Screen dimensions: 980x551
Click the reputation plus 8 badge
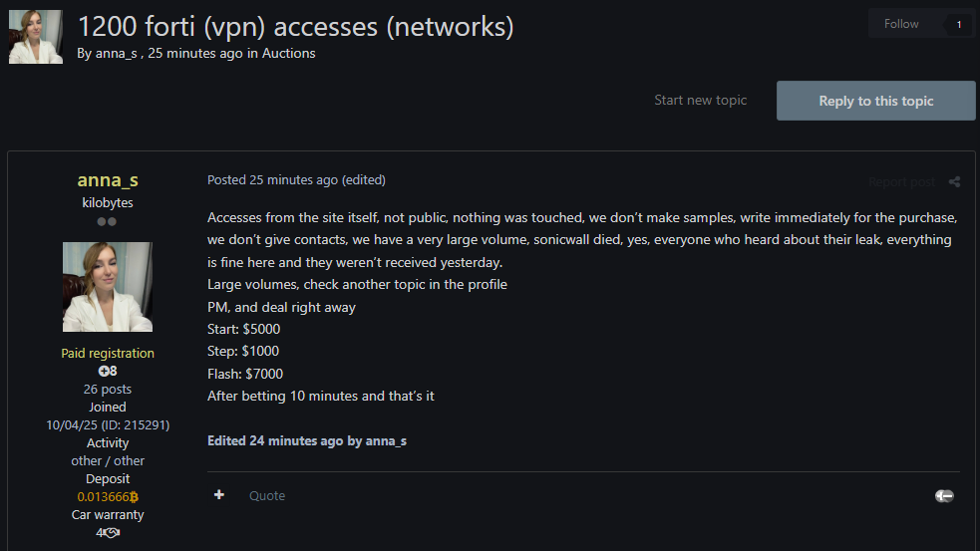108,371
